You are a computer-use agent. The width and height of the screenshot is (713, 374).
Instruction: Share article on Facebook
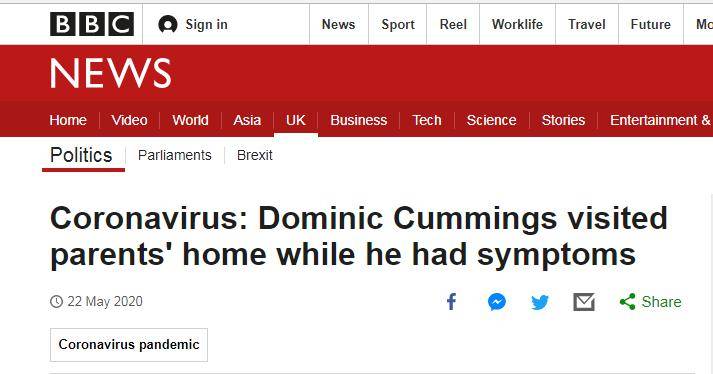[x=452, y=302]
